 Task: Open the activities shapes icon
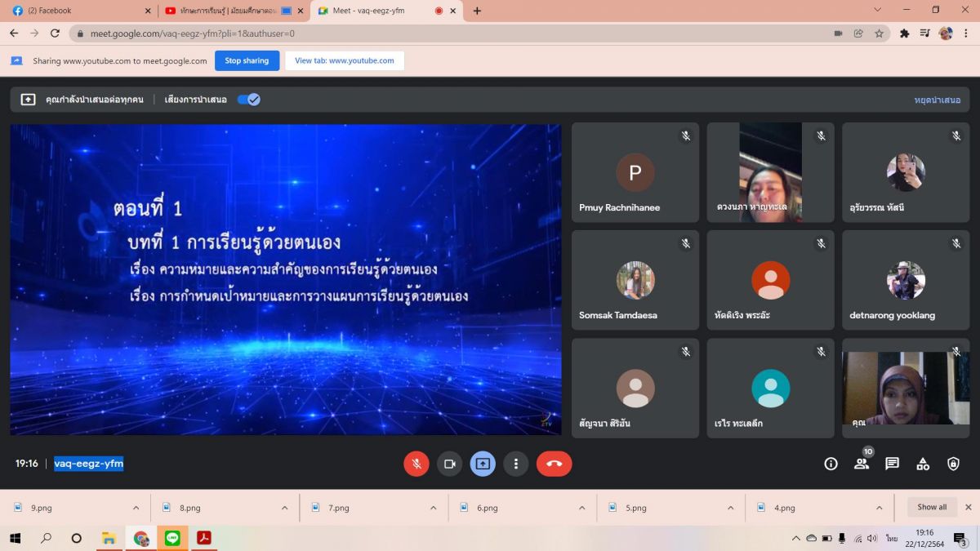[923, 464]
